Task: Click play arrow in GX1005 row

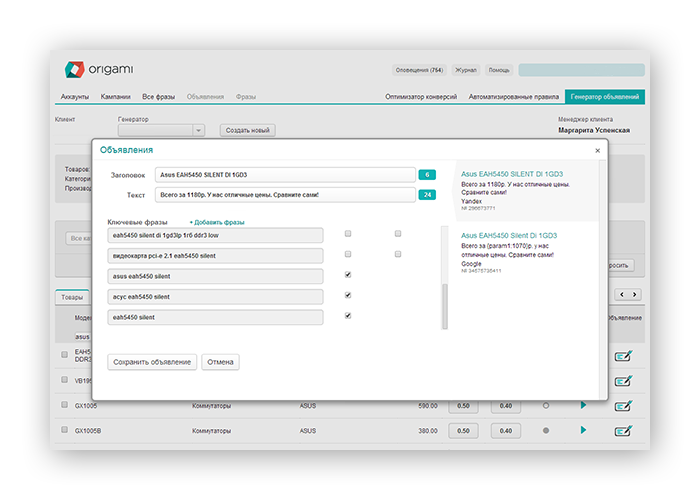Action: 583,405
